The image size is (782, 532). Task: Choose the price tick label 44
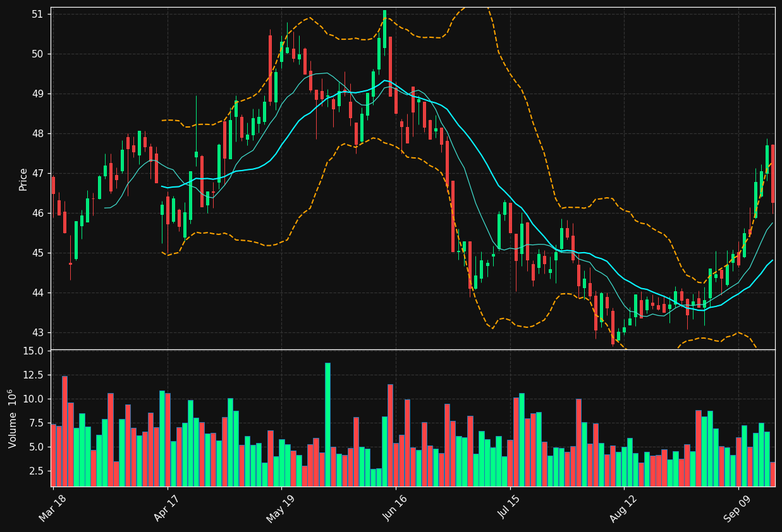(x=37, y=293)
